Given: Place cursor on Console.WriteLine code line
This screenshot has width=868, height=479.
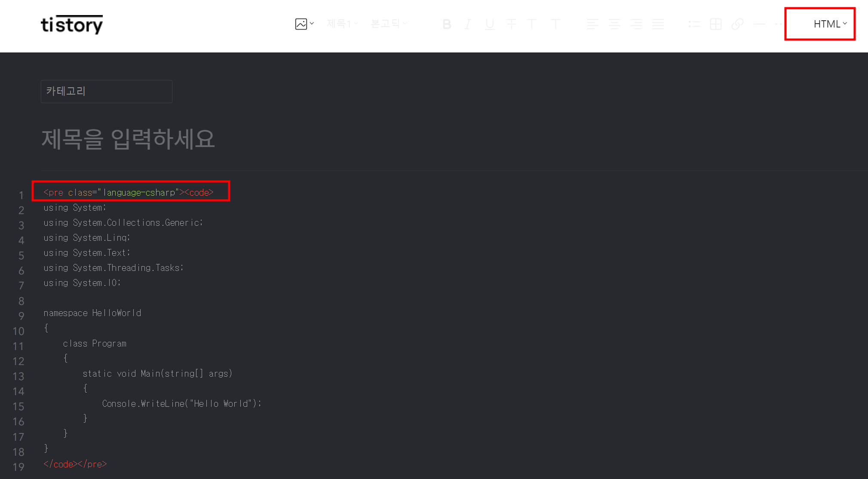Looking at the screenshot, I should 182,403.
